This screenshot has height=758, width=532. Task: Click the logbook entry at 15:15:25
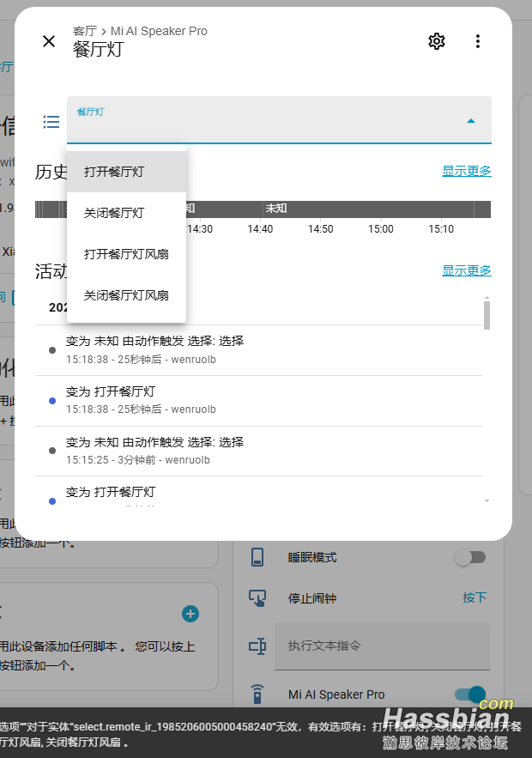point(258,451)
